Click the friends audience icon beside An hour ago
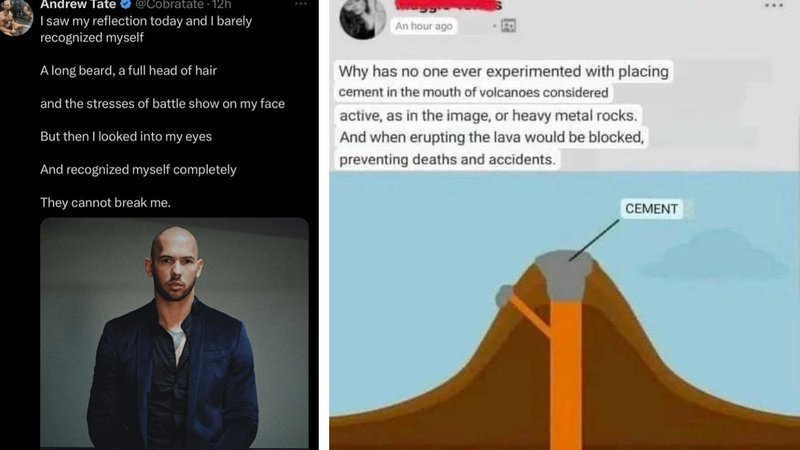 [x=508, y=26]
